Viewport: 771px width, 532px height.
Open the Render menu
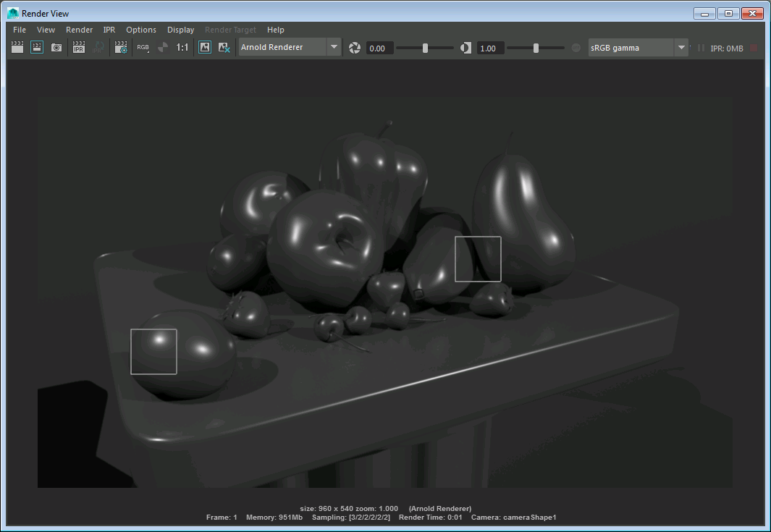pos(79,30)
